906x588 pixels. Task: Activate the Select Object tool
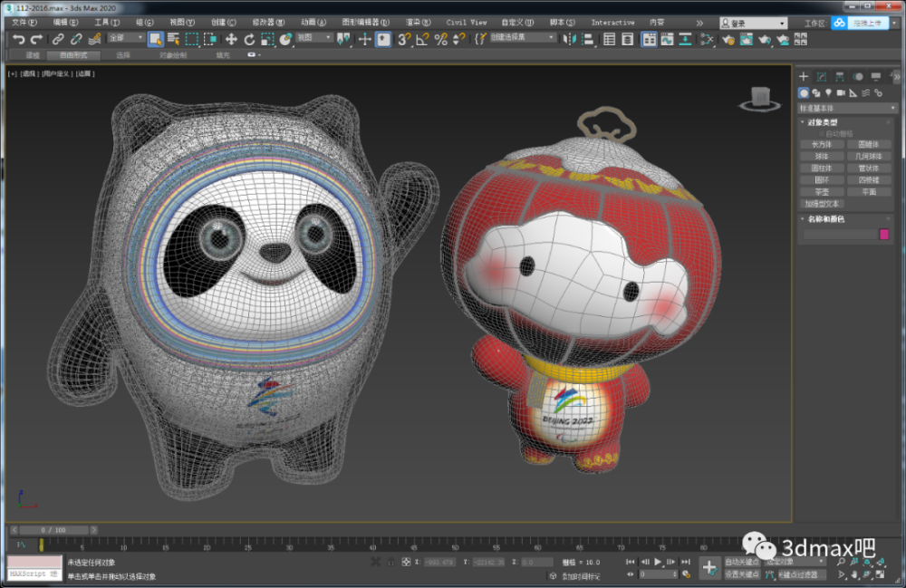(x=155, y=39)
